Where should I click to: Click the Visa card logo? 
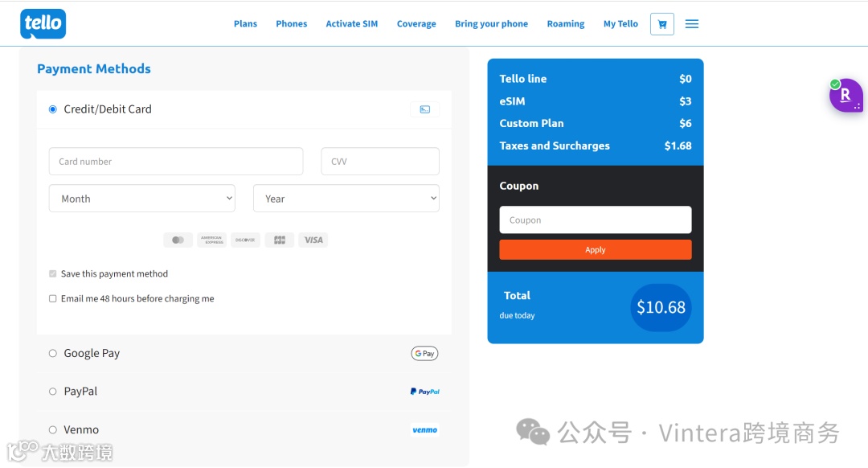coord(313,240)
